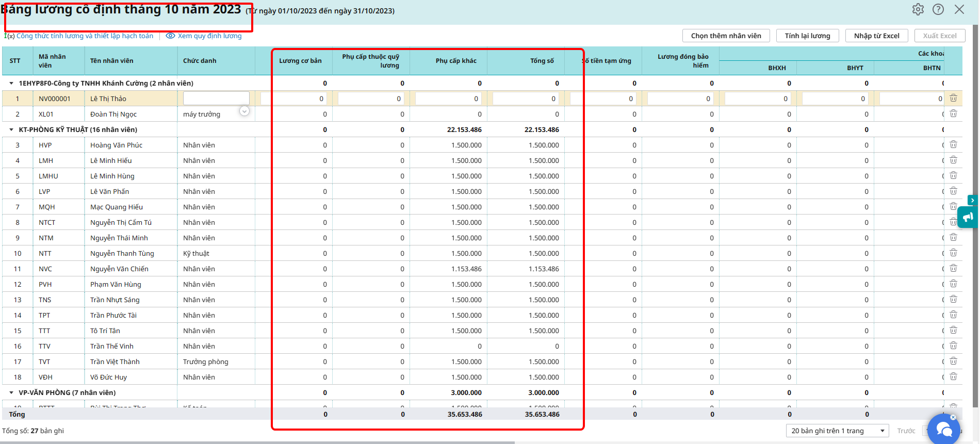Delete the Trần Việt Thành row
This screenshot has width=980, height=444.
click(953, 361)
